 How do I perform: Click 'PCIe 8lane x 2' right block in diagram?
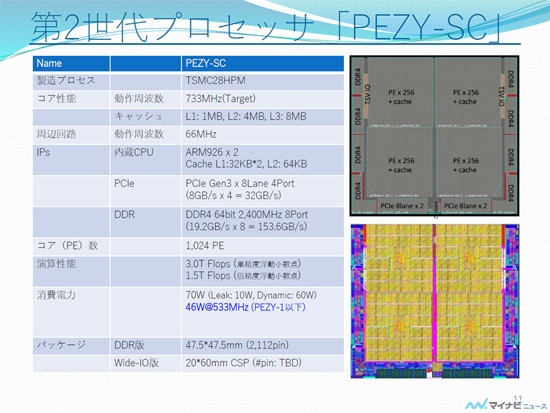[465, 206]
